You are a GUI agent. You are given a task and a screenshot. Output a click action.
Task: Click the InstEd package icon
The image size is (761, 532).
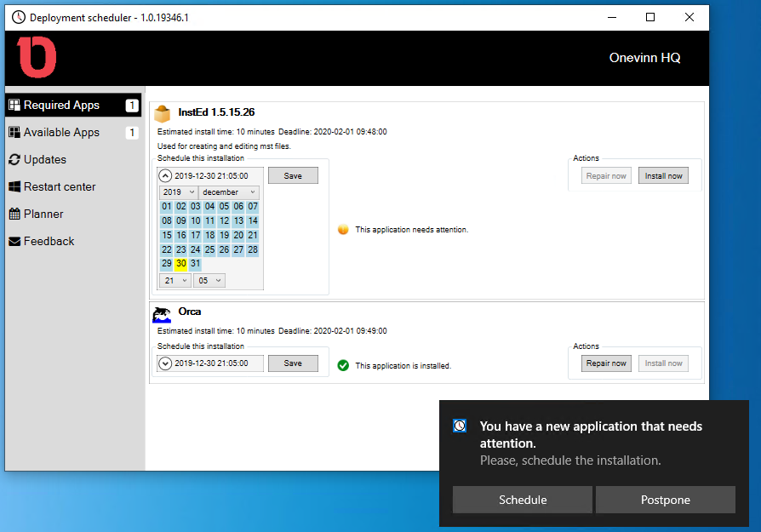click(162, 112)
